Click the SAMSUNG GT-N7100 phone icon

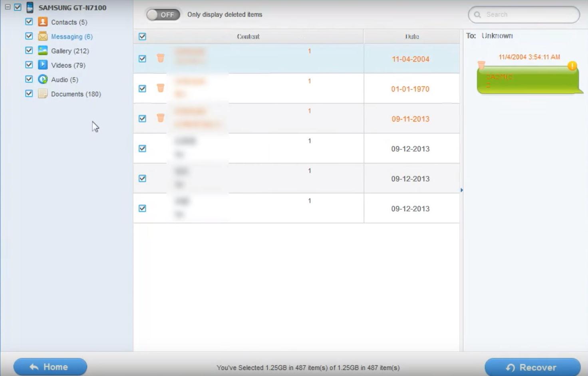(x=30, y=7)
